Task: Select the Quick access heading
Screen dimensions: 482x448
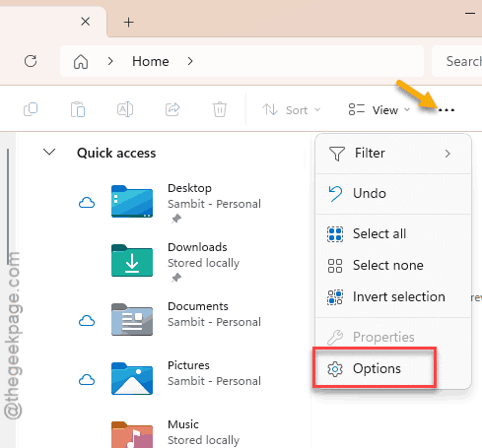Action: (x=116, y=153)
